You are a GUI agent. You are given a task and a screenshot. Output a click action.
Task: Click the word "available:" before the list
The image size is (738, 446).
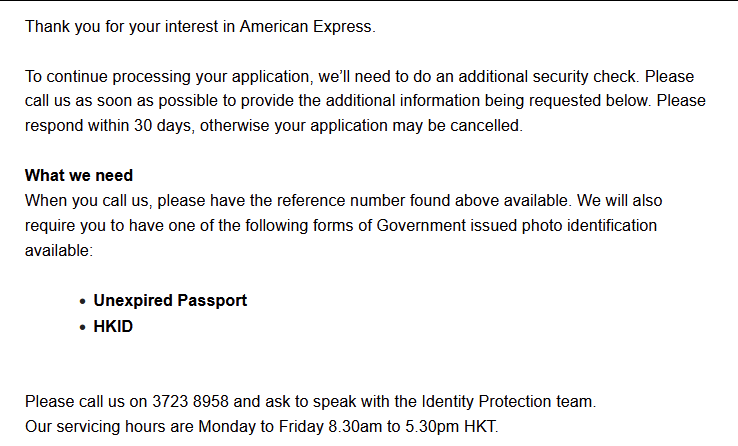tap(58, 251)
